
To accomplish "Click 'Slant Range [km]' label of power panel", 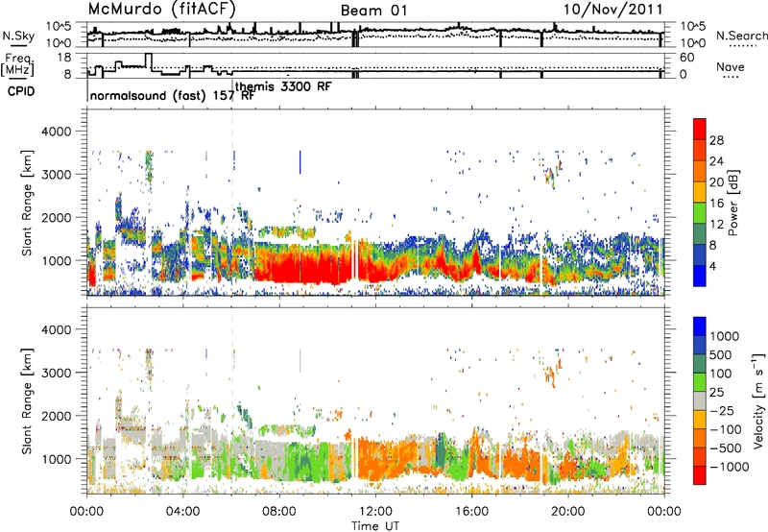I will (27, 203).
